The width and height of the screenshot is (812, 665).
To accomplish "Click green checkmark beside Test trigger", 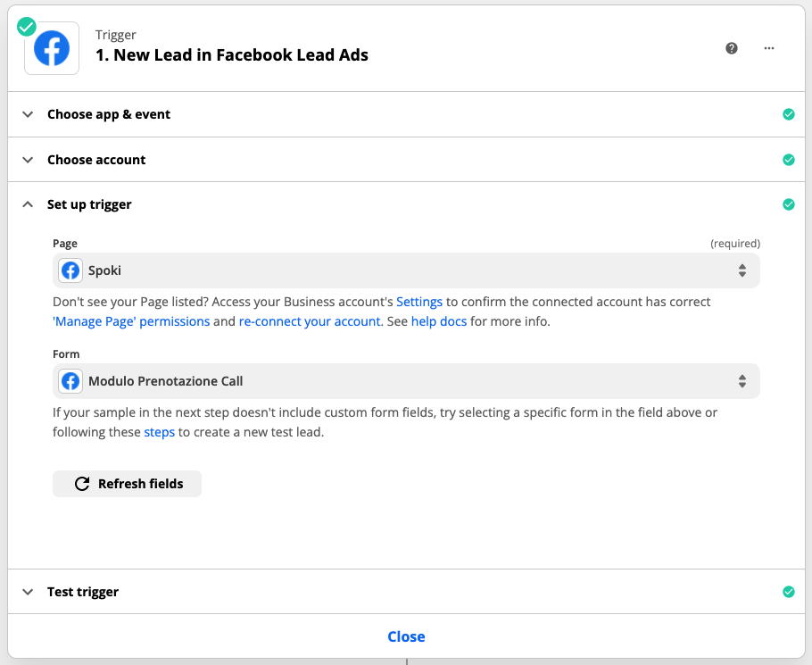I will click(788, 592).
